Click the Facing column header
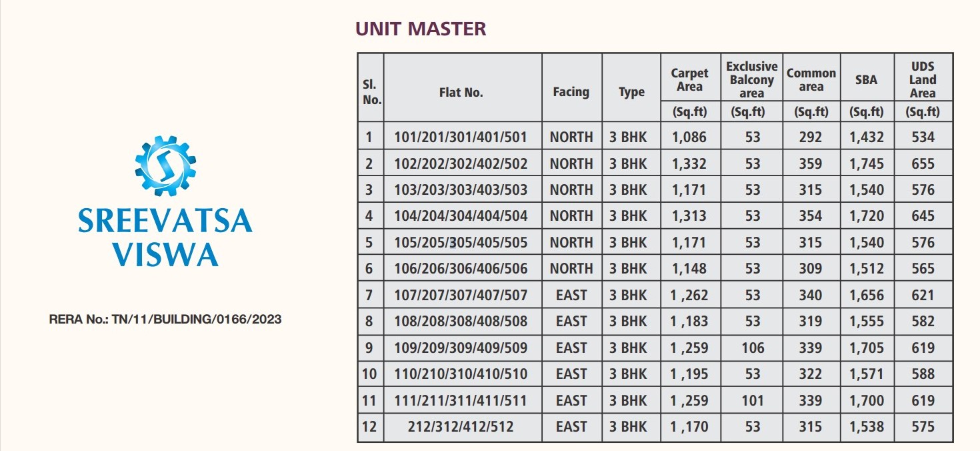 [x=571, y=92]
